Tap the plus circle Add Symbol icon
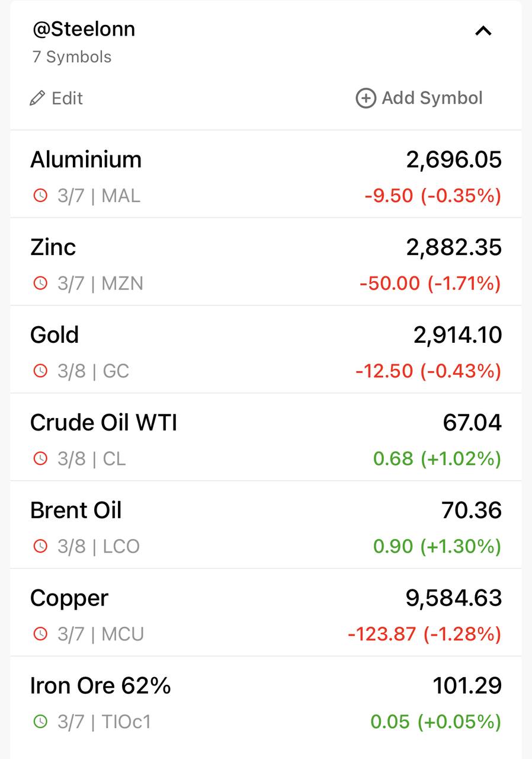Screen dimensions: 532x759 (366, 98)
